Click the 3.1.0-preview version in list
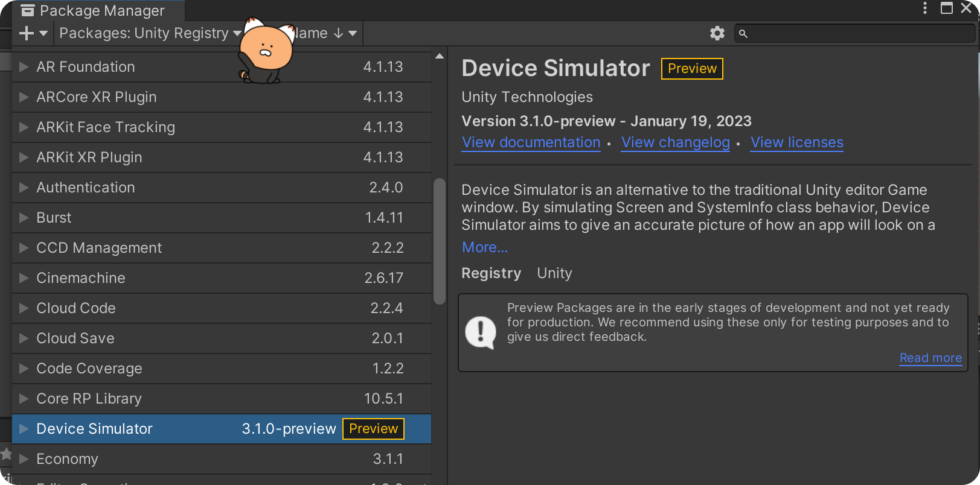Image resolution: width=980 pixels, height=485 pixels. click(x=289, y=429)
